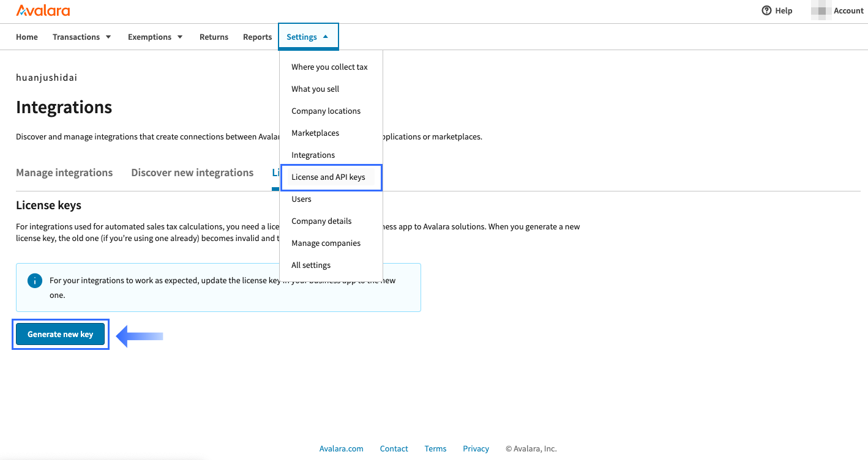This screenshot has height=460, width=868.
Task: Switch to the Discover new integrations tab
Action: (x=192, y=172)
